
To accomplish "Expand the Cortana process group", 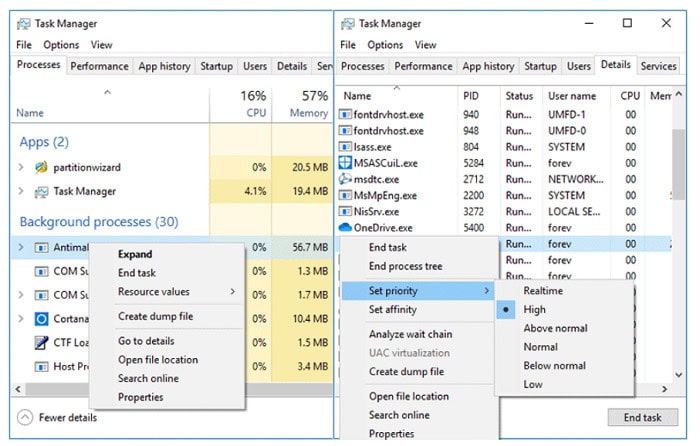I will pyautogui.click(x=21, y=319).
